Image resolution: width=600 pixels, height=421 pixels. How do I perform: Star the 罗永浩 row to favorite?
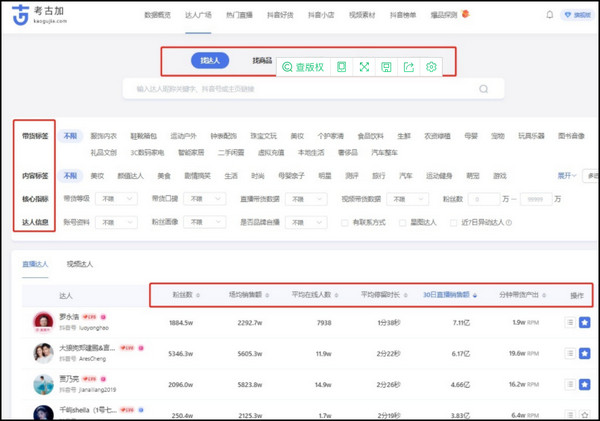click(x=584, y=323)
